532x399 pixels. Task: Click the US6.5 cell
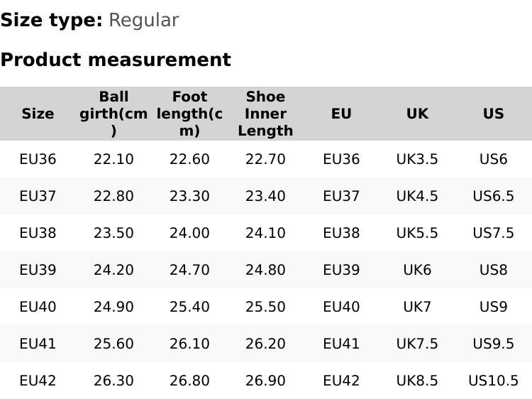(493, 196)
